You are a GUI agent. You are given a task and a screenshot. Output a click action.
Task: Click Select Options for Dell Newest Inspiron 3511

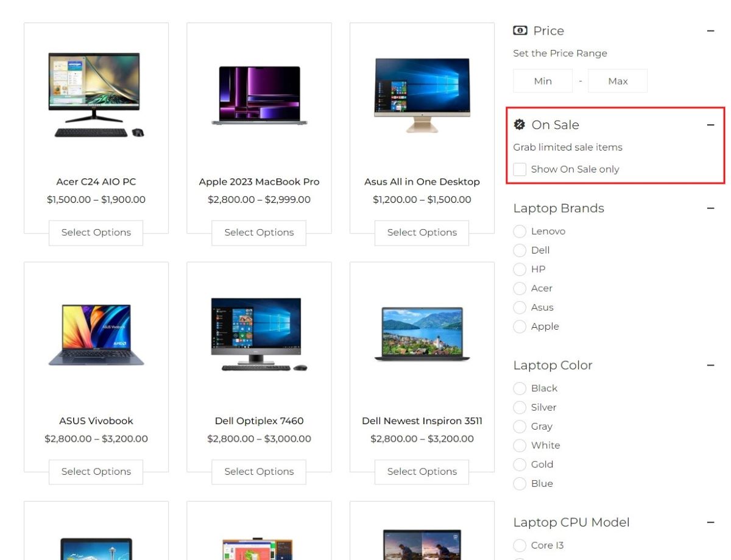[422, 472]
